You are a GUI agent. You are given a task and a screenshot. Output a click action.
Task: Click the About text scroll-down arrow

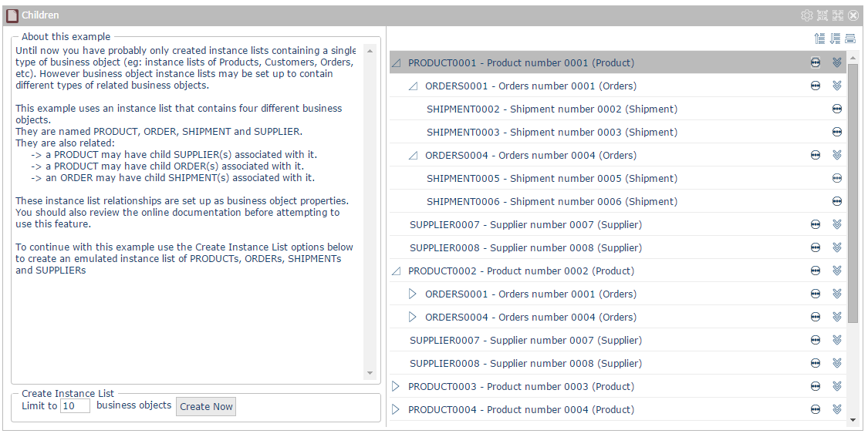click(x=370, y=373)
